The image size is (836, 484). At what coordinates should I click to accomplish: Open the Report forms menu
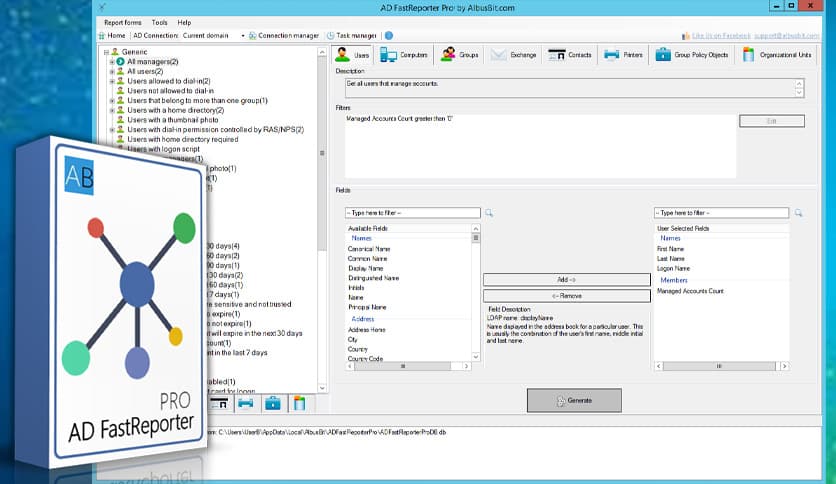[122, 22]
